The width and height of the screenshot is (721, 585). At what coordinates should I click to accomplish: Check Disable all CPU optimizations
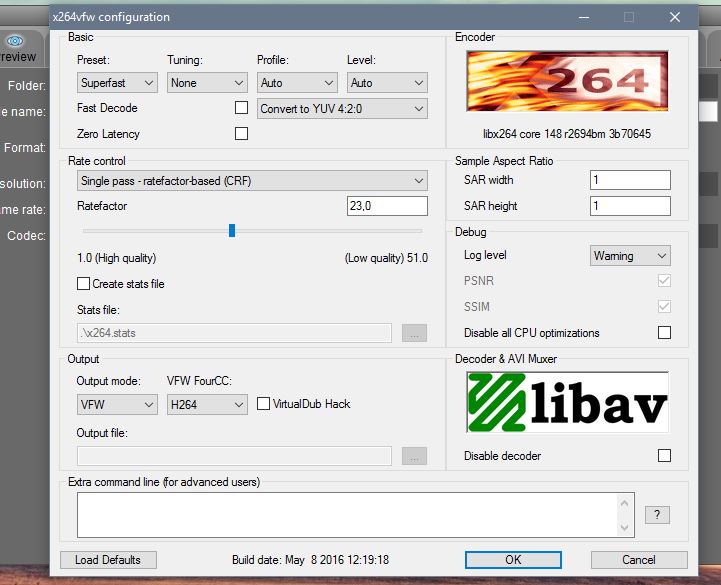pyautogui.click(x=664, y=333)
